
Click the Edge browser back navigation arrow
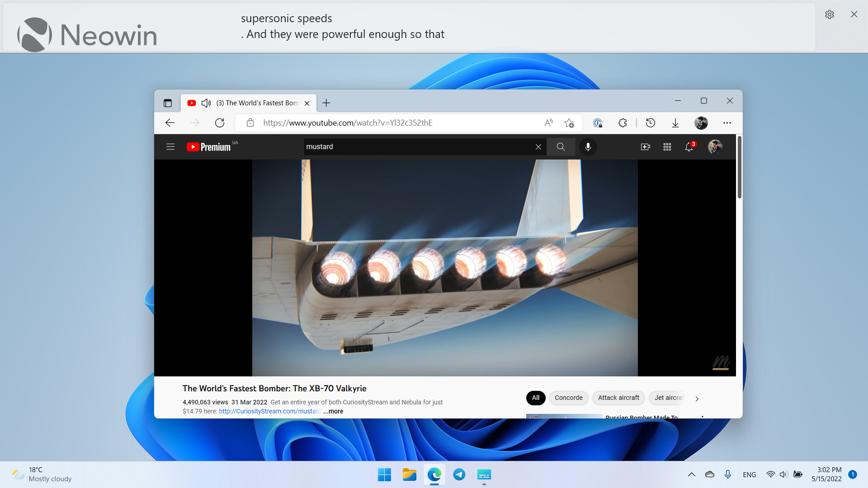click(170, 123)
